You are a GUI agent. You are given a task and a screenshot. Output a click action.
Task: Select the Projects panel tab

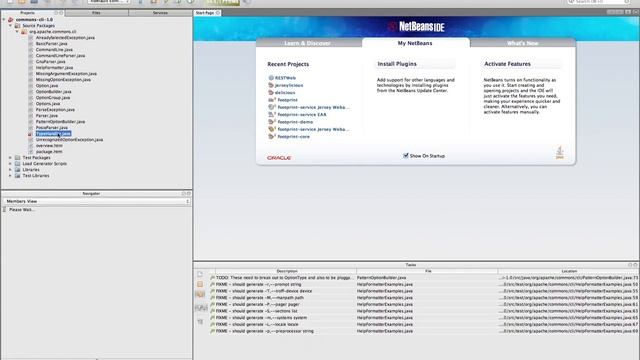(x=27, y=13)
